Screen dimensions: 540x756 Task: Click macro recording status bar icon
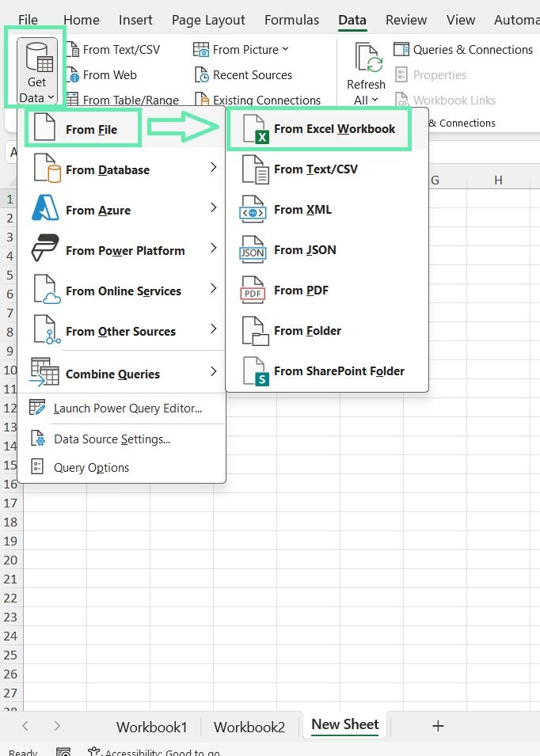pos(63,751)
